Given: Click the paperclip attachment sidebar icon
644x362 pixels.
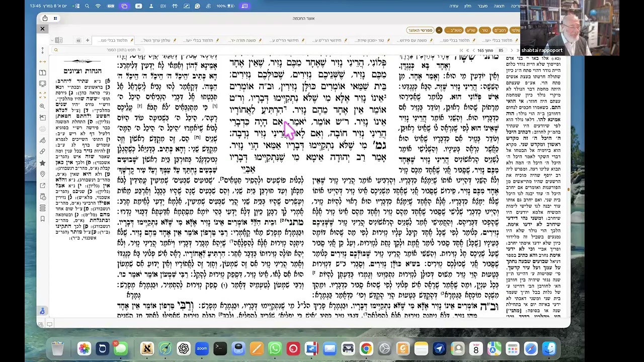Looking at the screenshot, I should click(42, 151).
